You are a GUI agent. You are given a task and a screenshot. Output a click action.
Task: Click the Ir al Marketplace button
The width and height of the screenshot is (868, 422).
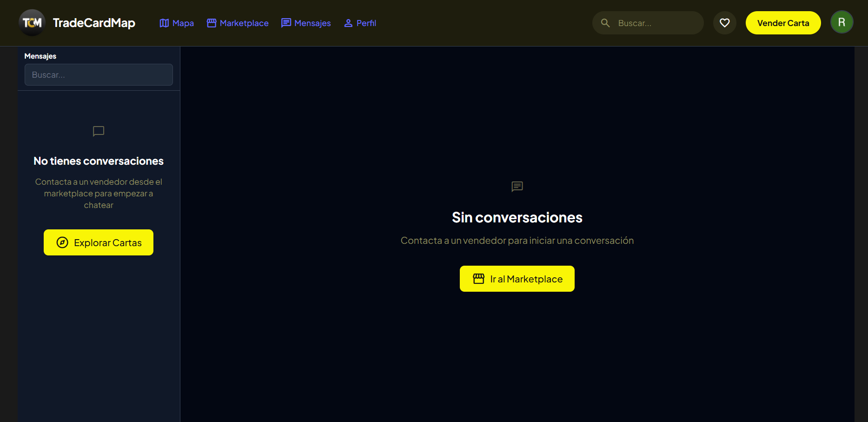coord(517,279)
